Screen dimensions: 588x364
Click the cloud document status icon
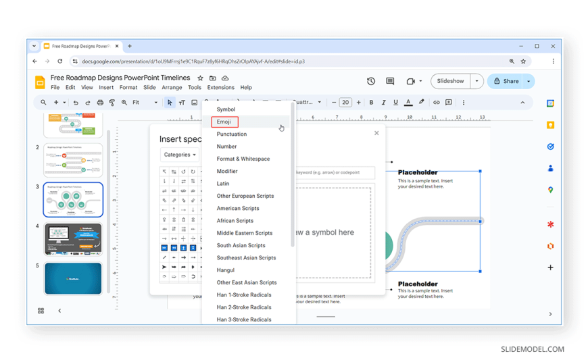pos(225,78)
